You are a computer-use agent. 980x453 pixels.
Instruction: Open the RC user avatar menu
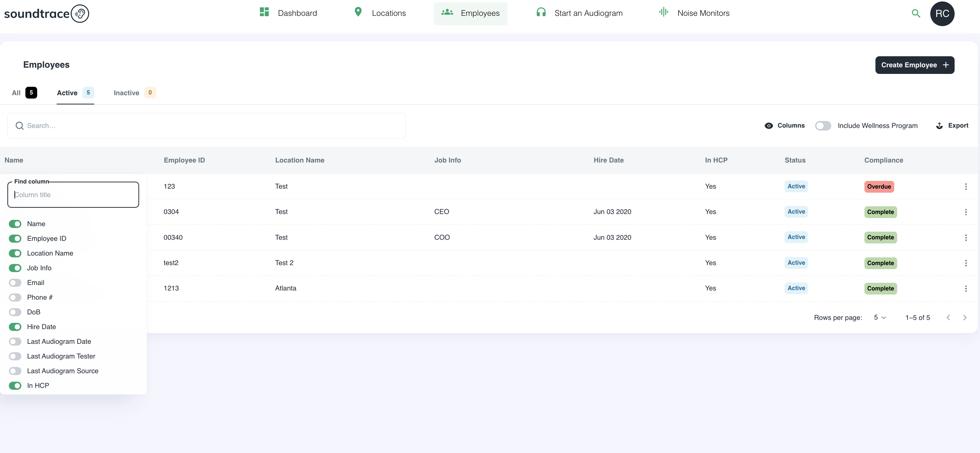click(942, 14)
